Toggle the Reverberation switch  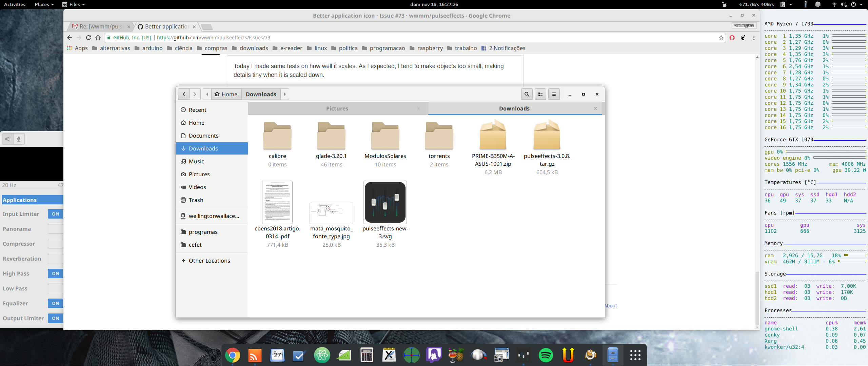coord(56,259)
